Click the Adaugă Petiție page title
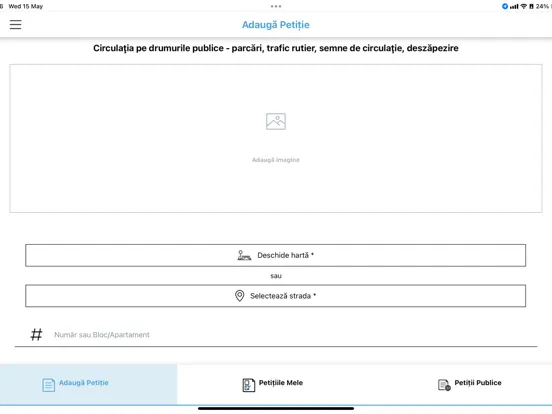 point(276,25)
